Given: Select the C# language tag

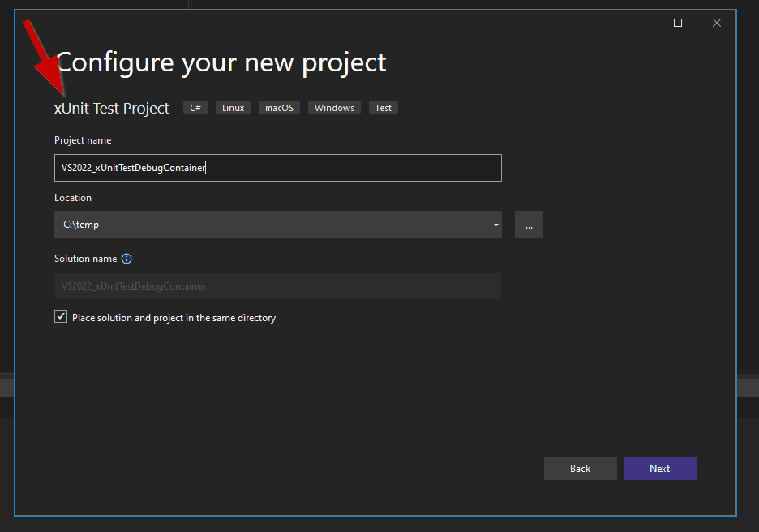Looking at the screenshot, I should 195,108.
